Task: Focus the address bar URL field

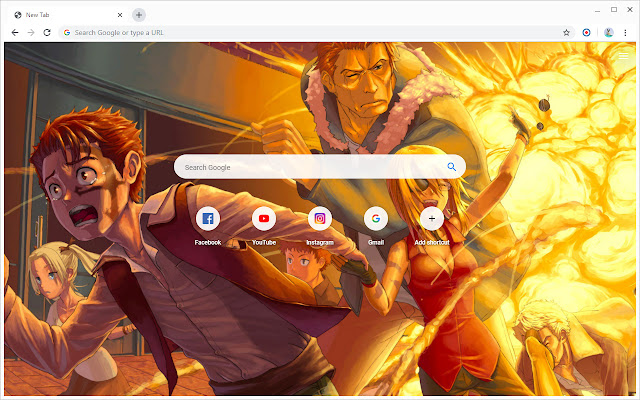Action: 316,33
